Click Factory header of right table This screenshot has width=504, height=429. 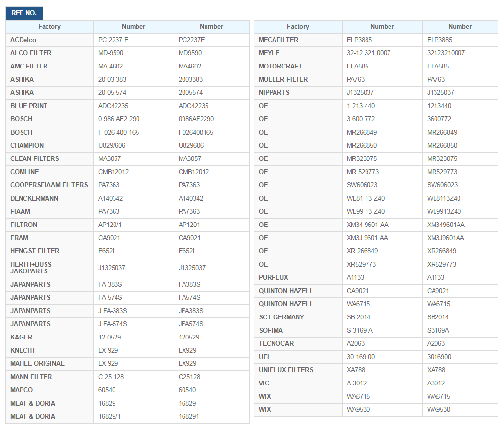298,27
